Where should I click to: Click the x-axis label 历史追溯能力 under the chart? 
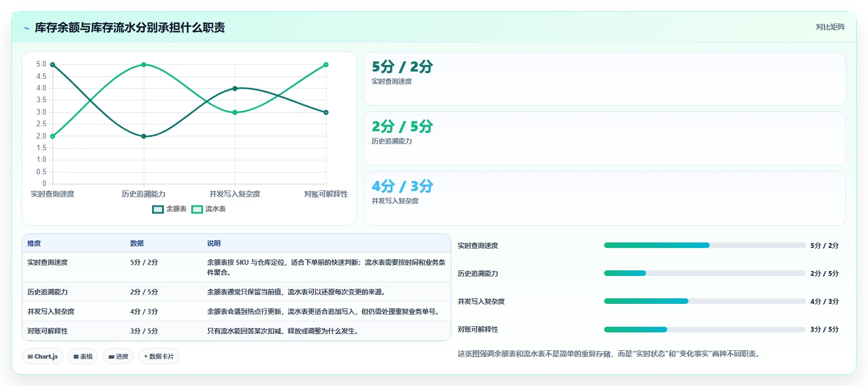point(144,194)
